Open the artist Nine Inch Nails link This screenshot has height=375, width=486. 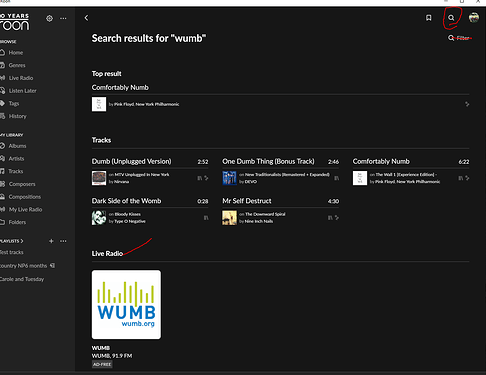[x=259, y=221]
